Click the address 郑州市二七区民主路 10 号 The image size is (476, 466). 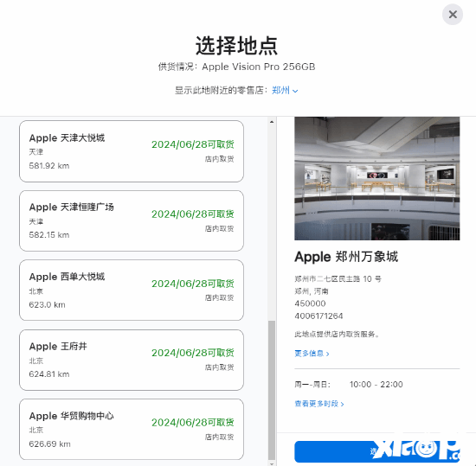click(x=338, y=279)
